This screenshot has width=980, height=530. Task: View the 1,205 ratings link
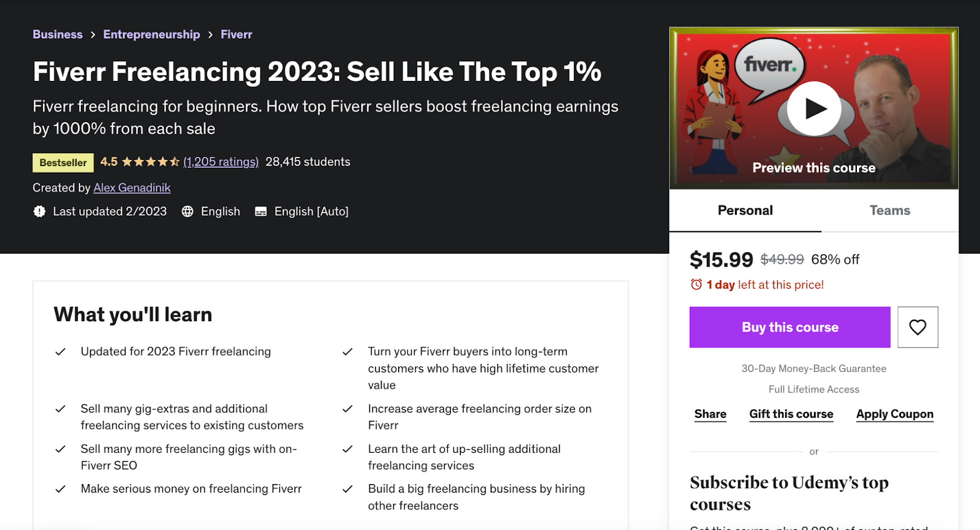(221, 162)
